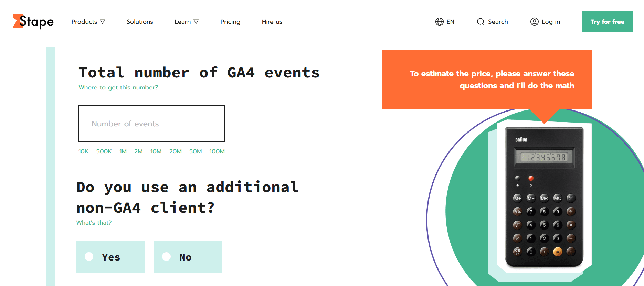Open 'Where to get this number?' link

click(118, 87)
